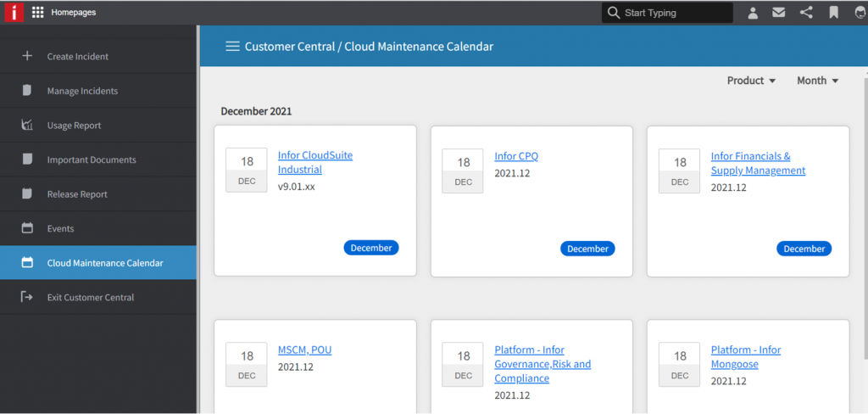Open the app launcher grid icon
The image size is (868, 414).
37,13
